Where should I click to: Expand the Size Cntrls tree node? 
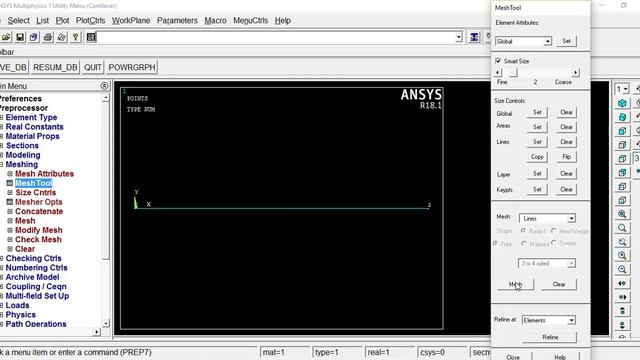tap(10, 193)
